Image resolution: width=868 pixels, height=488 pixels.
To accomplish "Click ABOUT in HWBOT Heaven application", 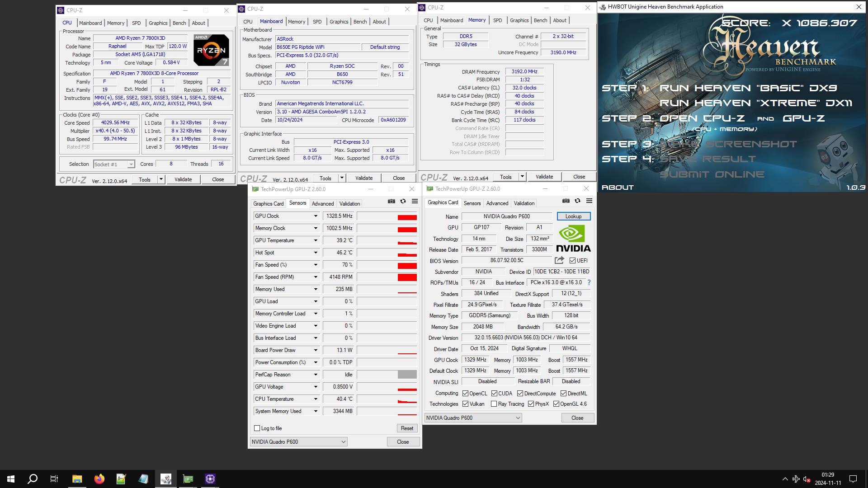I will (x=618, y=188).
